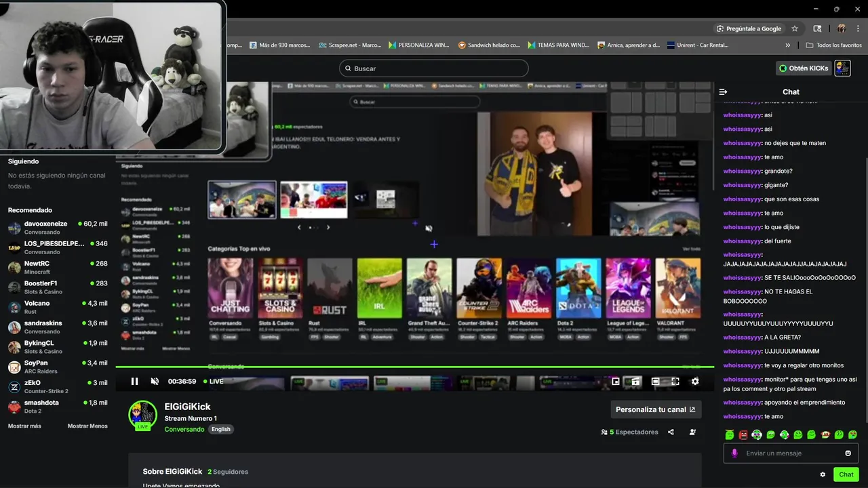The width and height of the screenshot is (868, 488).
Task: Open davooxeneize recommended channel
Action: click(x=58, y=228)
